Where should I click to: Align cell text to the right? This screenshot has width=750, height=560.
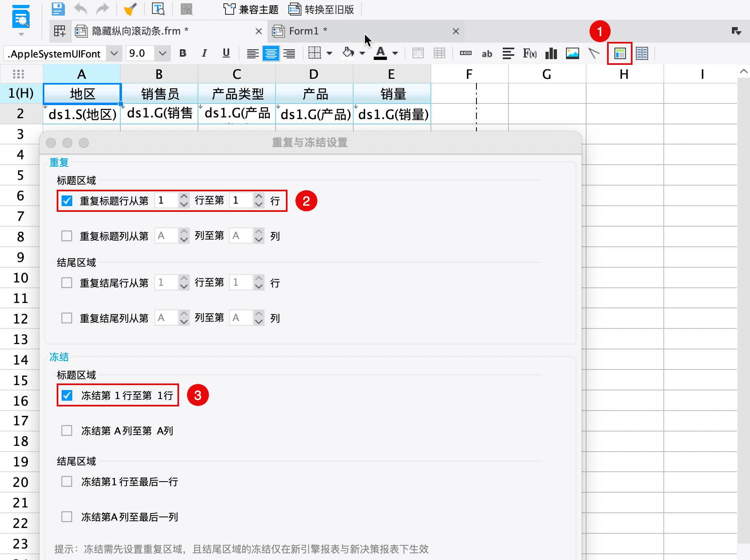click(x=289, y=53)
